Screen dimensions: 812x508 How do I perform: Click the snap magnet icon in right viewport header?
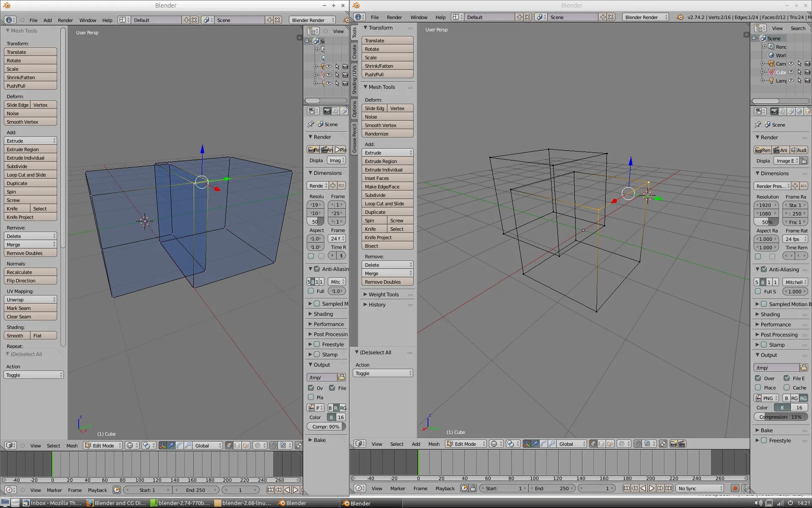tap(637, 444)
